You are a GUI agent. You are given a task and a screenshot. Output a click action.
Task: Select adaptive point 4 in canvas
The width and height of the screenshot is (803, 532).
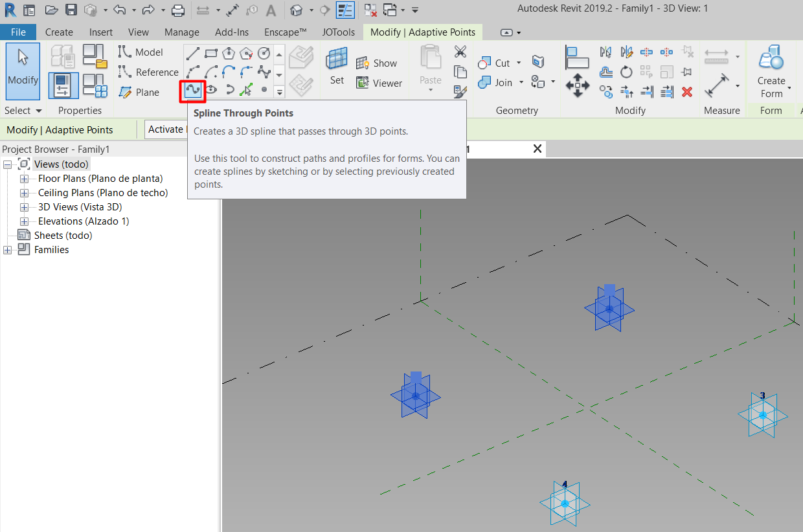pyautogui.click(x=565, y=503)
